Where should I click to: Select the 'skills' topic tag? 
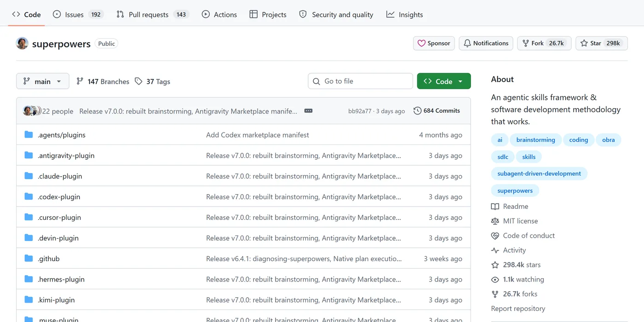(529, 157)
